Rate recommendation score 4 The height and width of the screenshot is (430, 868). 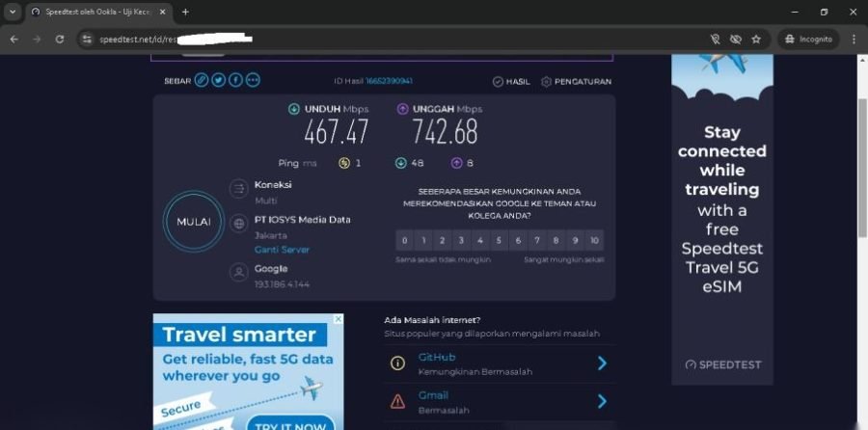(480, 240)
